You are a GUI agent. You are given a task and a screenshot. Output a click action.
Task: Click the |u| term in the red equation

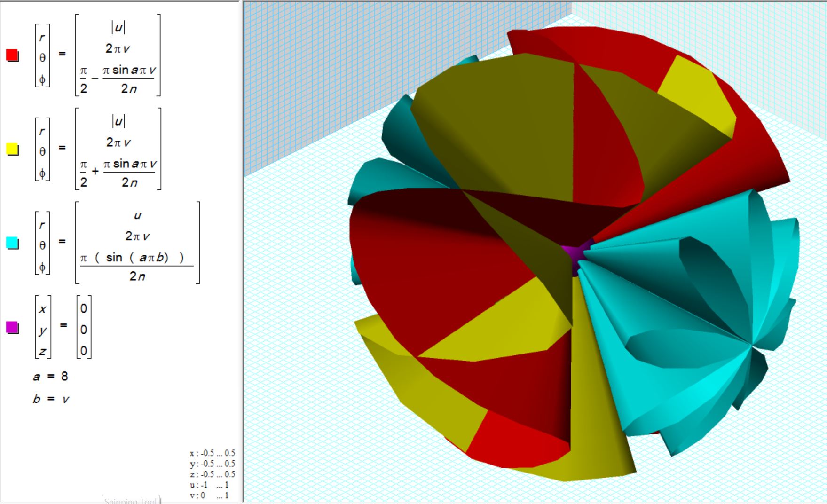118,27
